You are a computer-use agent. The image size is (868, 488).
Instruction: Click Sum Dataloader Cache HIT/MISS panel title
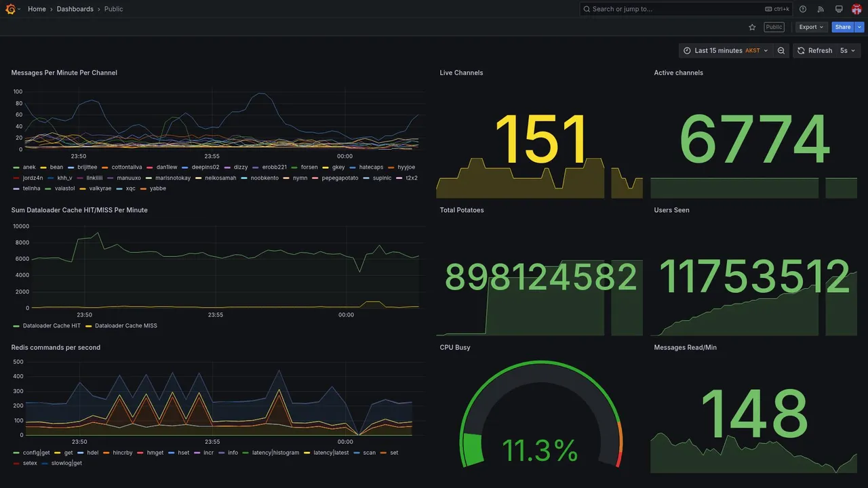point(79,210)
